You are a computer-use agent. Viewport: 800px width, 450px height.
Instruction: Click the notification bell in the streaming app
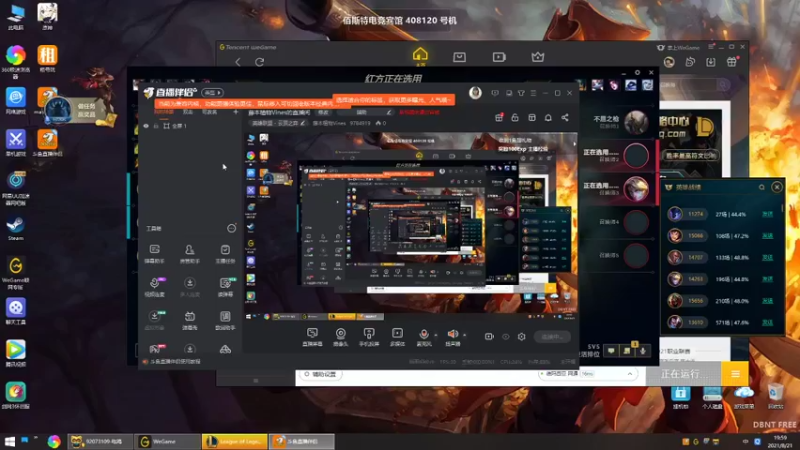click(548, 117)
